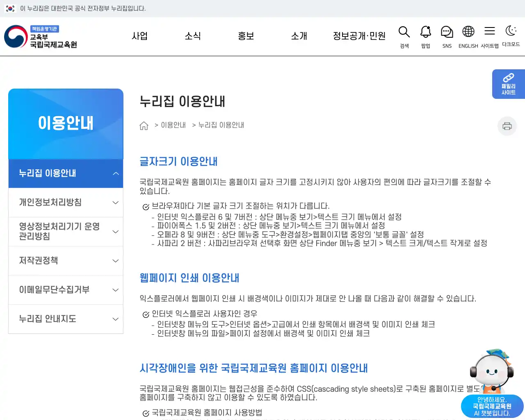
Task: Open the popup (팝업) bell icon
Action: click(426, 32)
